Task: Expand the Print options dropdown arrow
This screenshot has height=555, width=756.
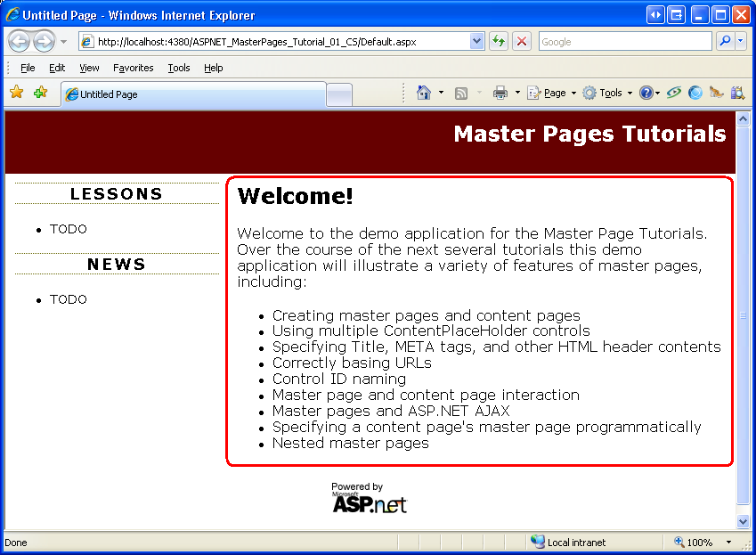Action: [x=517, y=93]
